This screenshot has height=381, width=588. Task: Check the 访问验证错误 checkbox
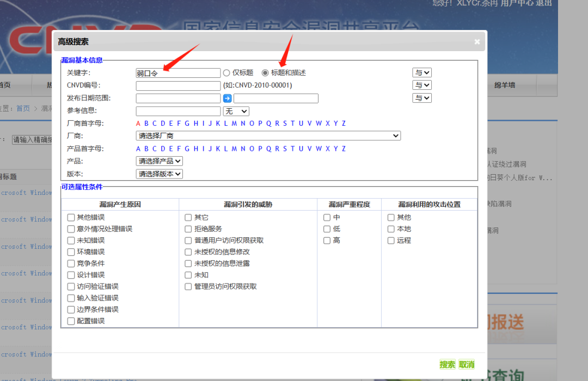71,286
